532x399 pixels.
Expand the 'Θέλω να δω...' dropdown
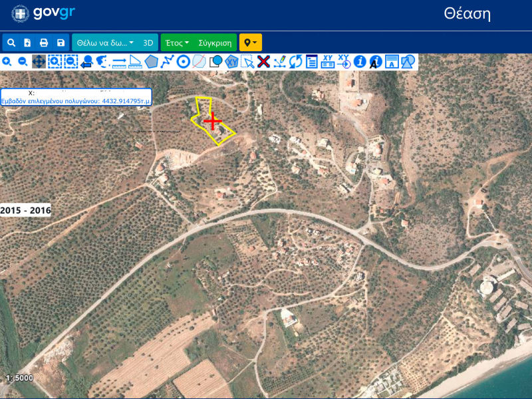pyautogui.click(x=105, y=43)
